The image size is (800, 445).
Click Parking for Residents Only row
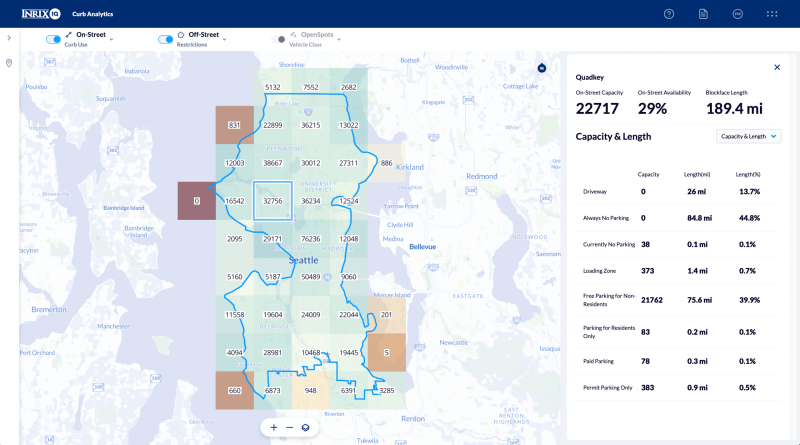pyautogui.click(x=679, y=332)
